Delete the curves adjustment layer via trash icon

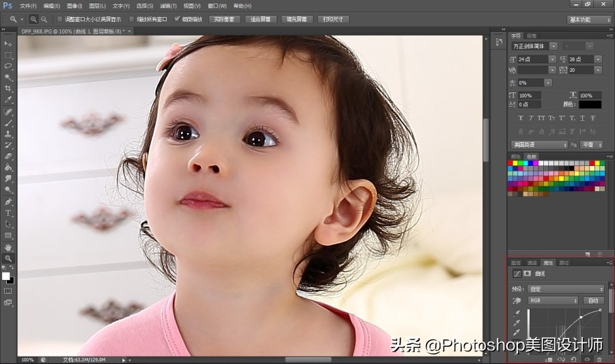click(x=599, y=359)
